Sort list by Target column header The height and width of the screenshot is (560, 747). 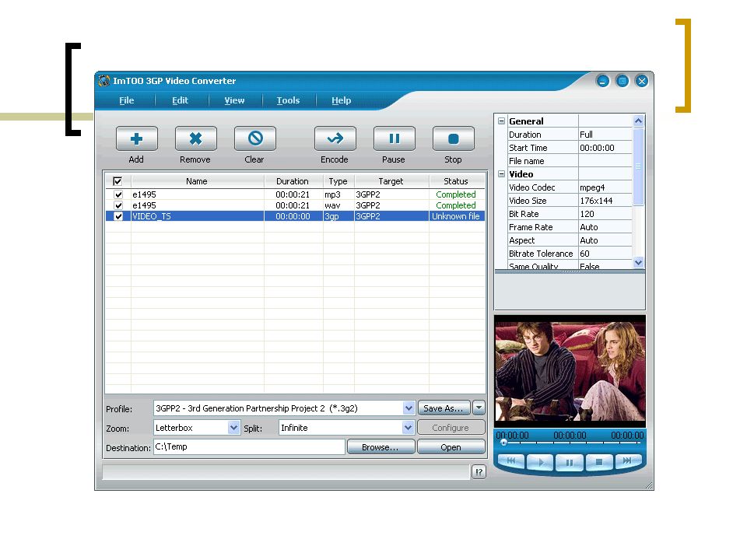pyautogui.click(x=391, y=181)
